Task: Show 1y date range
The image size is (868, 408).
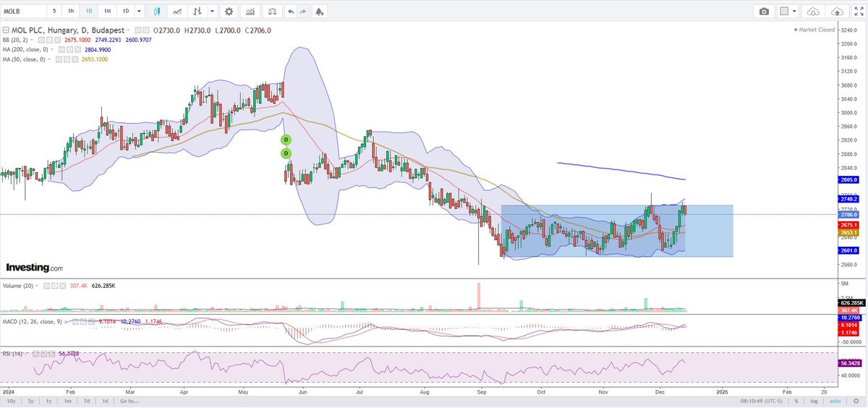Action: tap(48, 401)
